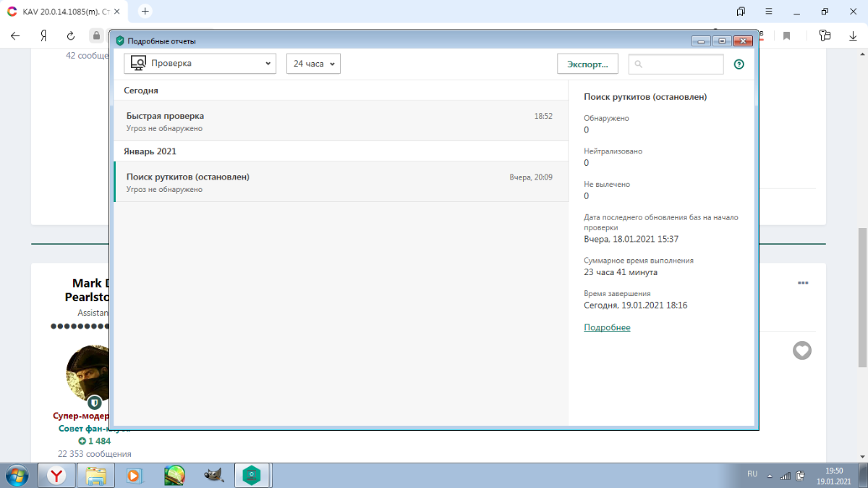Open a new browser tab
This screenshot has height=488, width=868.
145,12
